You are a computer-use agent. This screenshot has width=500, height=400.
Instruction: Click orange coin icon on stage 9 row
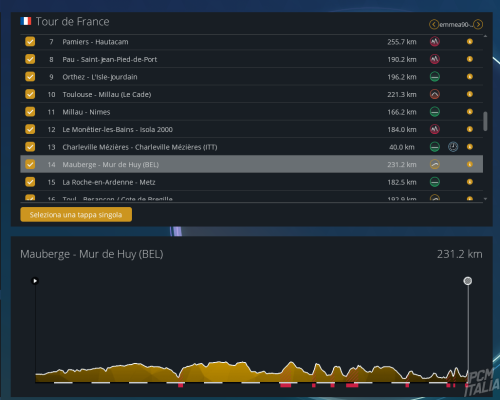click(470, 77)
